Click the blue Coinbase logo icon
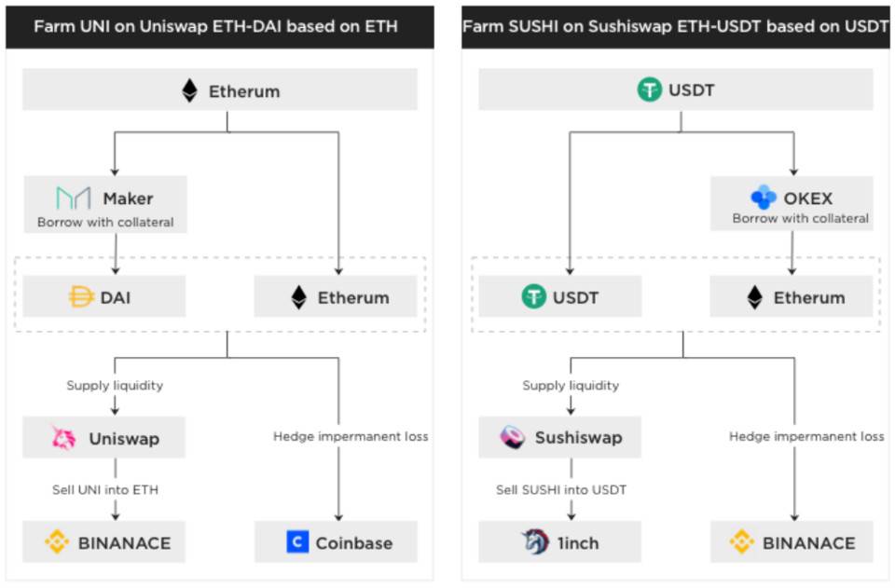 [x=297, y=542]
